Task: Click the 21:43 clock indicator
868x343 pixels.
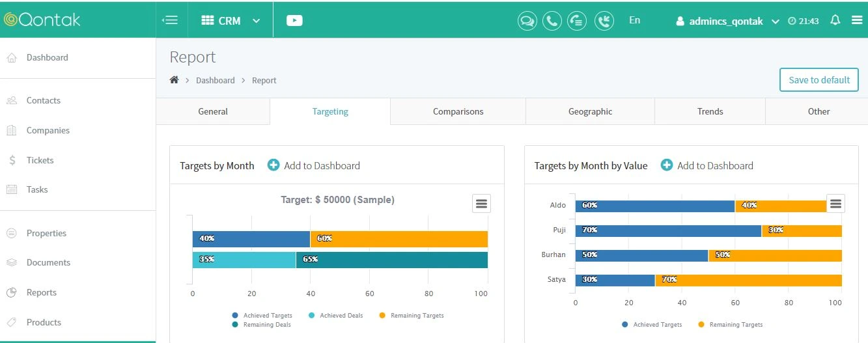Action: (x=803, y=21)
